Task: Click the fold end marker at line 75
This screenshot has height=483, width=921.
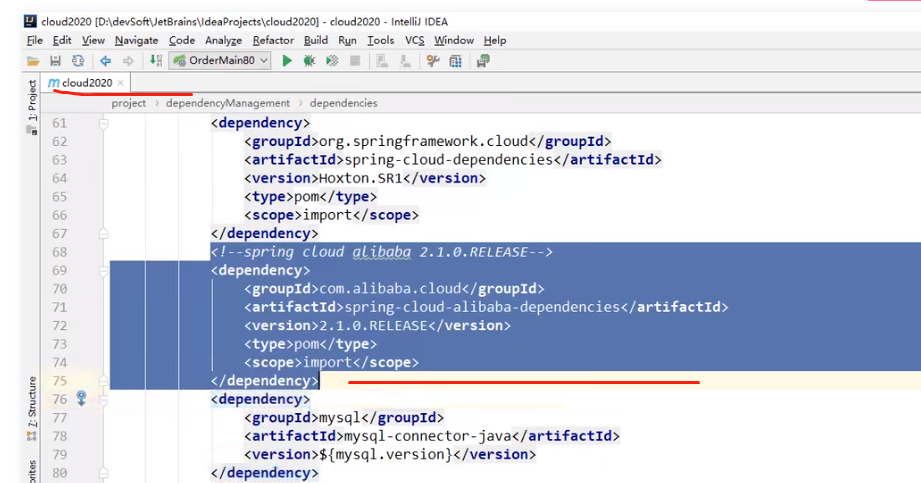Action: (103, 381)
